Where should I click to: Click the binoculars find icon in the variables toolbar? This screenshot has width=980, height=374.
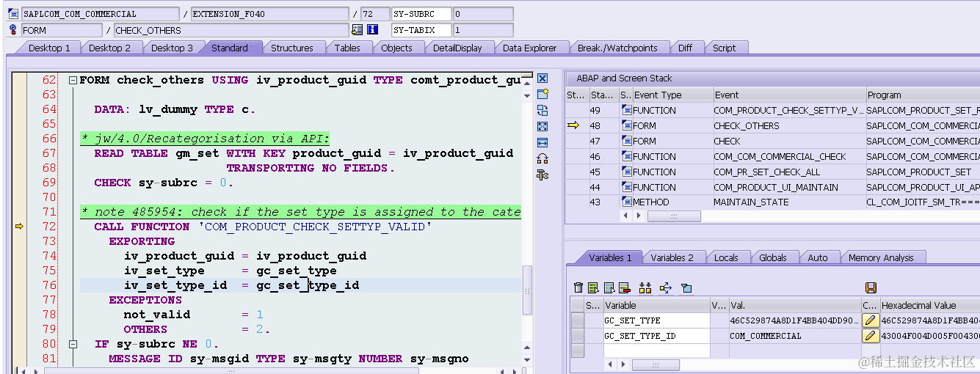(645, 287)
